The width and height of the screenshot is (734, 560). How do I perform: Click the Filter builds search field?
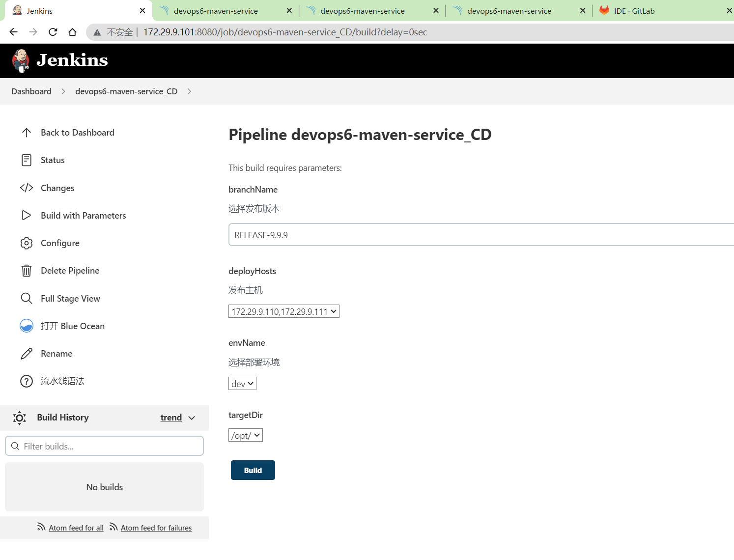[104, 446]
